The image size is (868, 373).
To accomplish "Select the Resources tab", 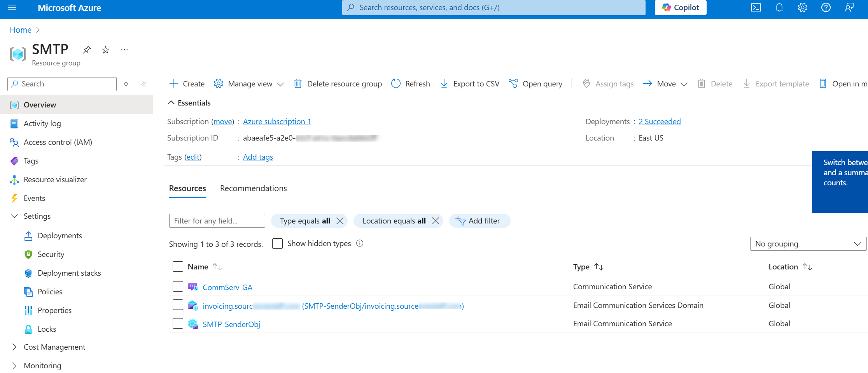I will coord(187,188).
